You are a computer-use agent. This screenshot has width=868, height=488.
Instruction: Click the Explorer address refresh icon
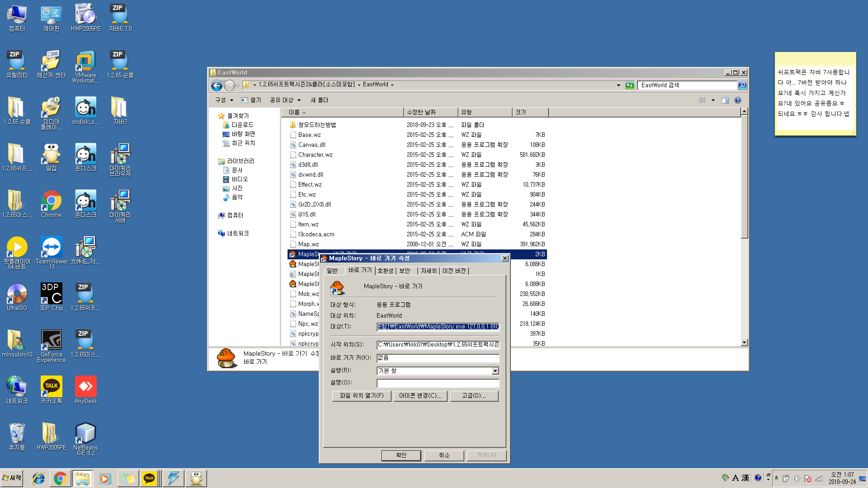(x=629, y=85)
